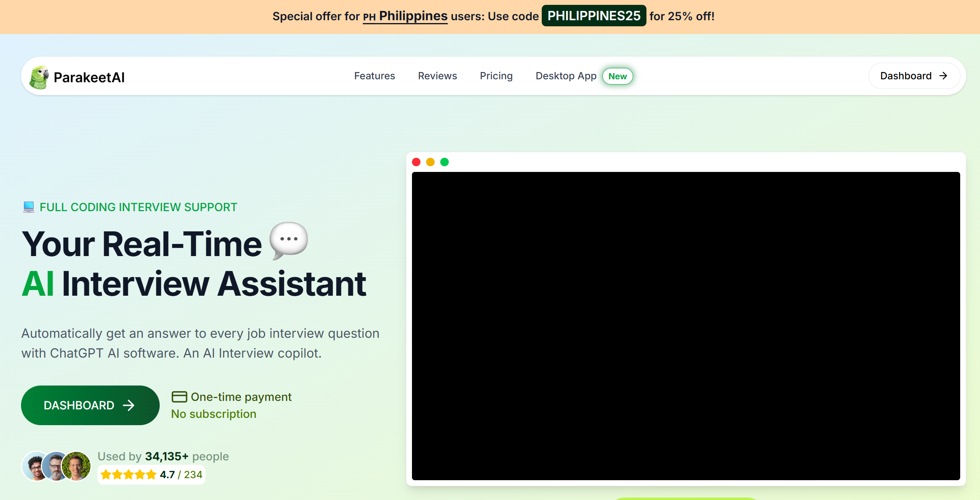Screen dimensions: 980x500
Task: Click the credit card icon by One-time payment
Action: [179, 397]
